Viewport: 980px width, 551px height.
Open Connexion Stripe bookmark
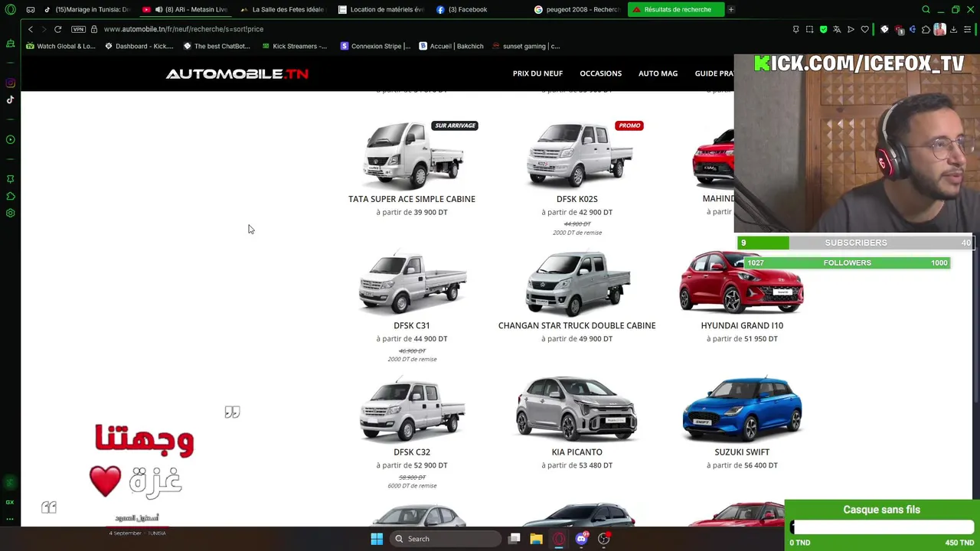tap(375, 46)
